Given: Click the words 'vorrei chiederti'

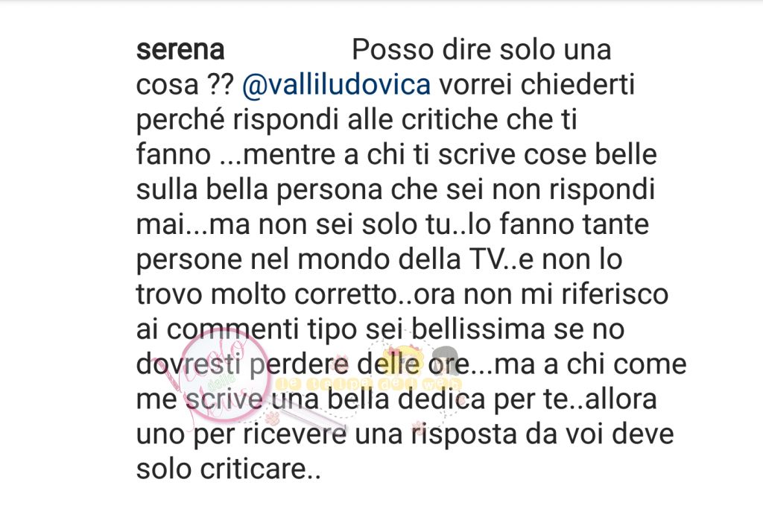Looking at the screenshot, I should point(537,85).
